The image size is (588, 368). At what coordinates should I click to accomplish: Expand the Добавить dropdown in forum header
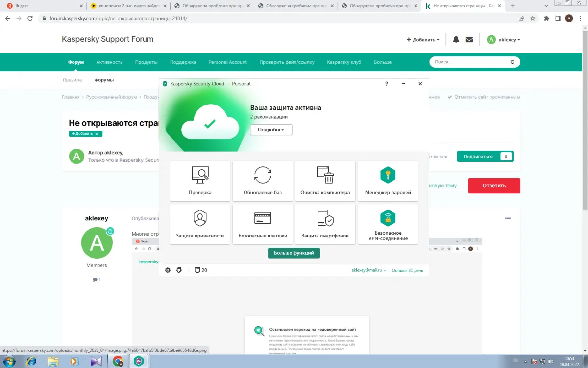point(423,40)
